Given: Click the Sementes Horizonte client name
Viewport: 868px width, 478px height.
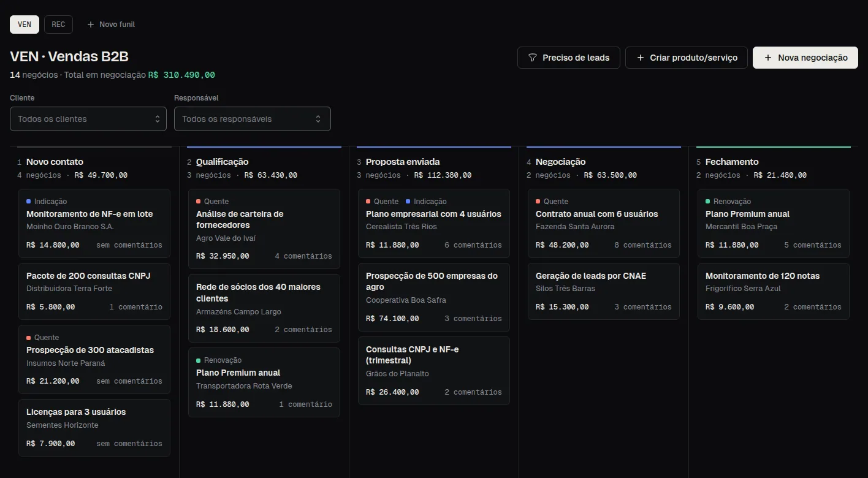Looking at the screenshot, I should [63, 425].
